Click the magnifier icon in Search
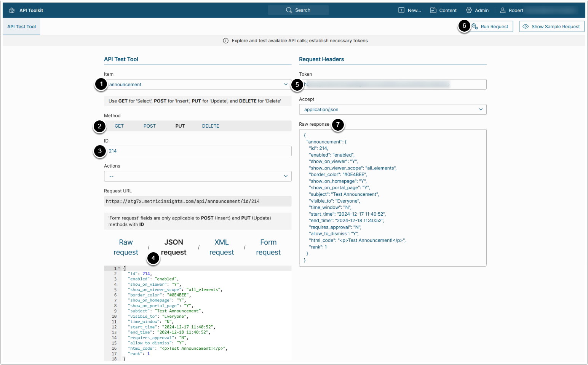This screenshot has height=365, width=588. (289, 10)
